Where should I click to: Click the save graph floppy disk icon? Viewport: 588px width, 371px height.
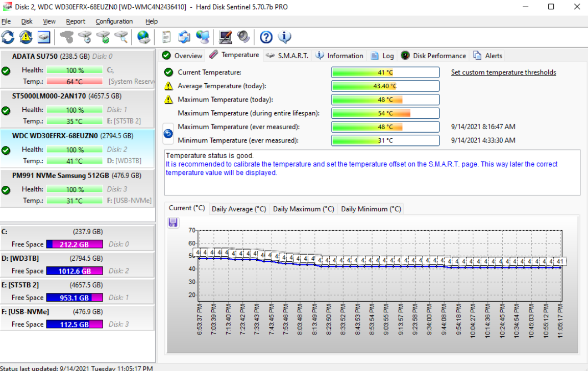pyautogui.click(x=173, y=222)
